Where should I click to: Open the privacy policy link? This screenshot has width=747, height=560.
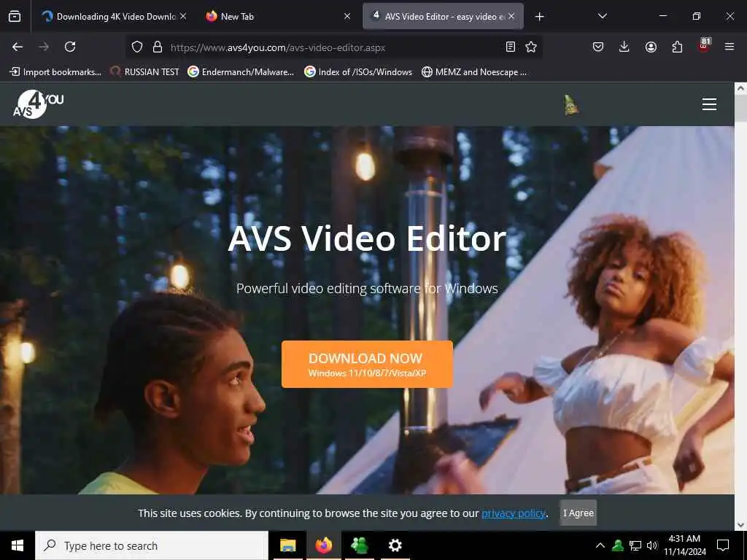point(513,513)
